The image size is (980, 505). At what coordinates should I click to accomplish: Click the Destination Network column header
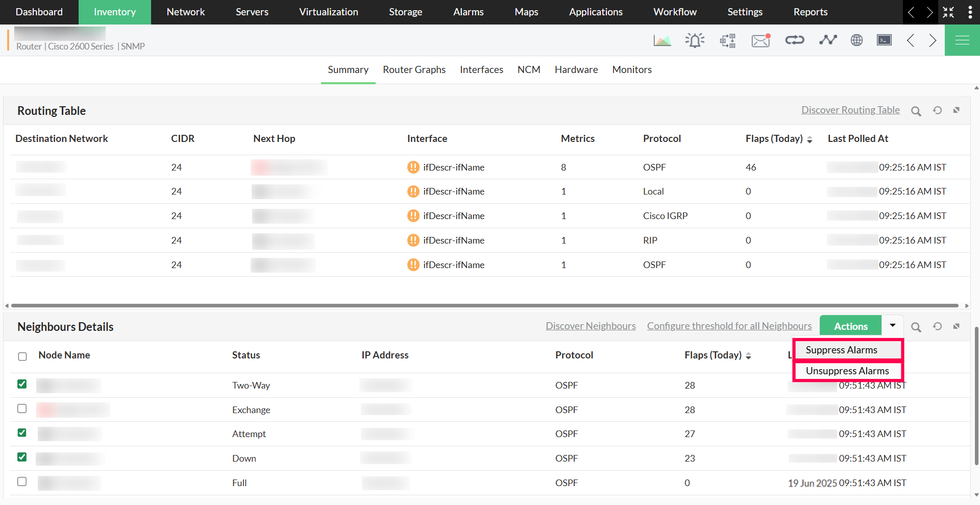coord(62,138)
